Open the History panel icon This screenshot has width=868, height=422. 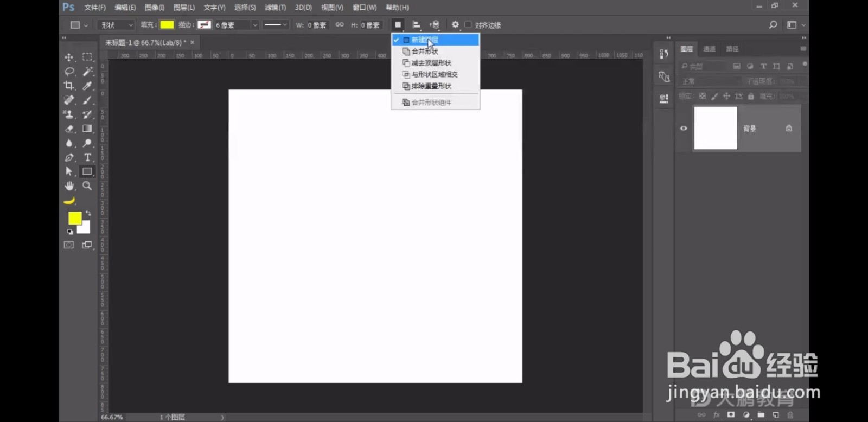coord(664,54)
